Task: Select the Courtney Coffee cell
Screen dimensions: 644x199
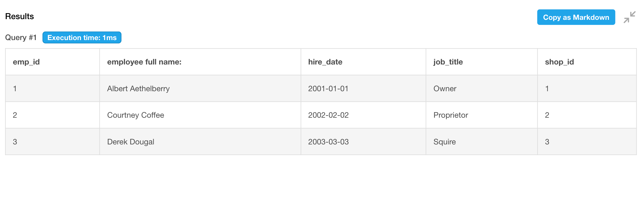Action: (x=200, y=115)
